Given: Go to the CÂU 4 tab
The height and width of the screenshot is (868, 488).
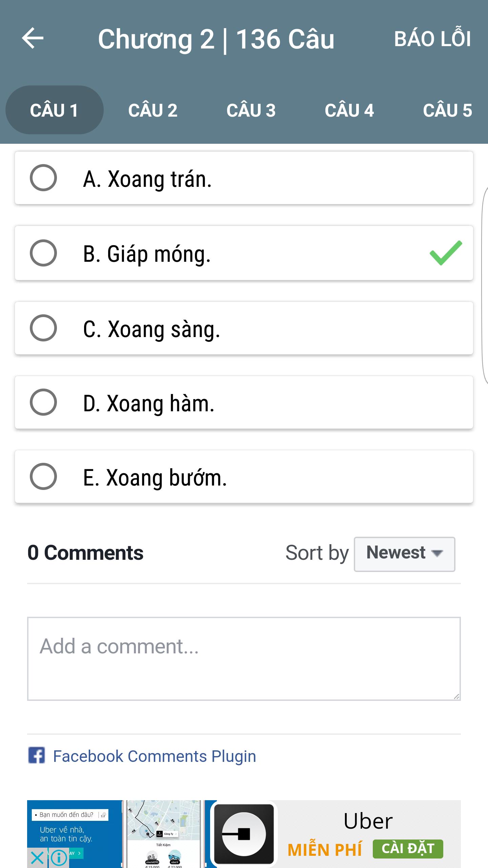Looking at the screenshot, I should point(349,110).
